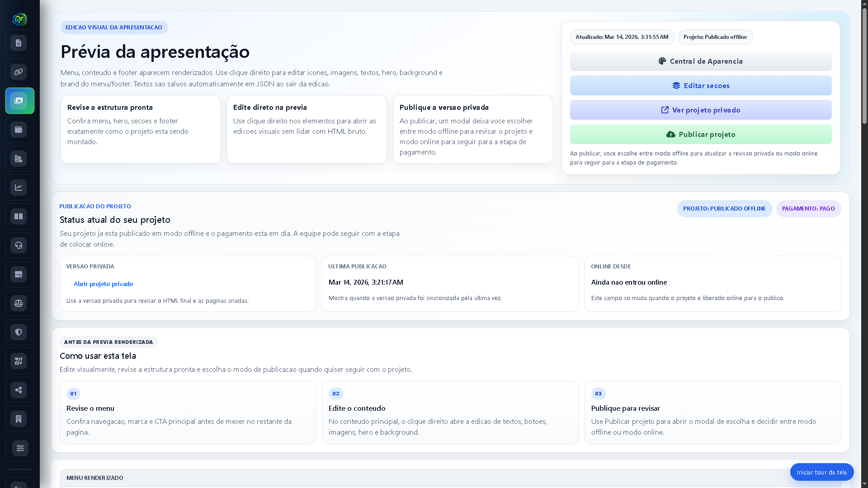Click the line chart analytics sidebar icon
This screenshot has width=868, height=488.
(x=19, y=188)
